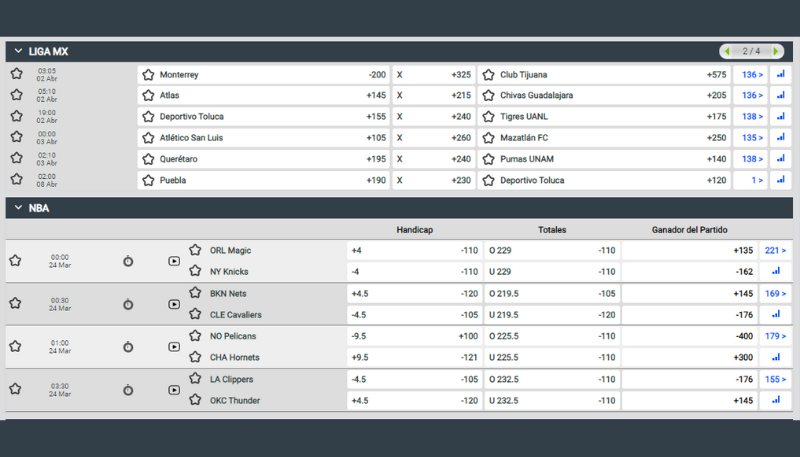Open 136 more bets for Atlas match
Screen dimensions: 800x457
[752, 96]
